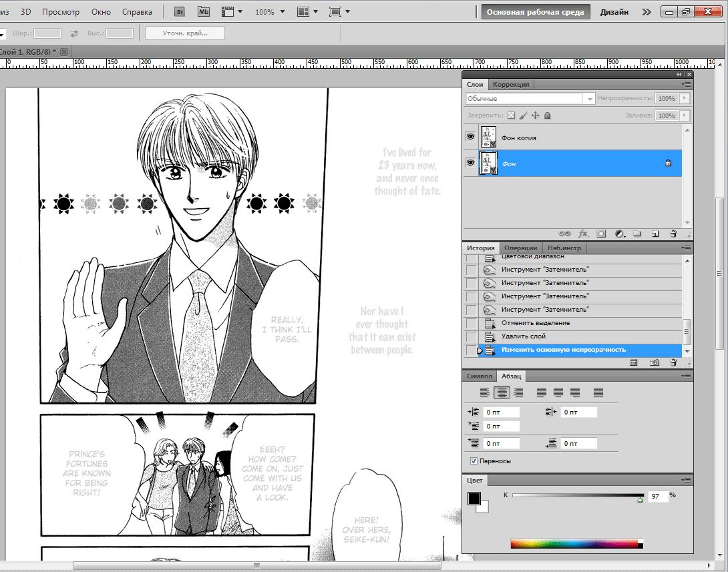Toggle lock position move icon
Viewport: 728px width, 572px height.
coord(536,115)
